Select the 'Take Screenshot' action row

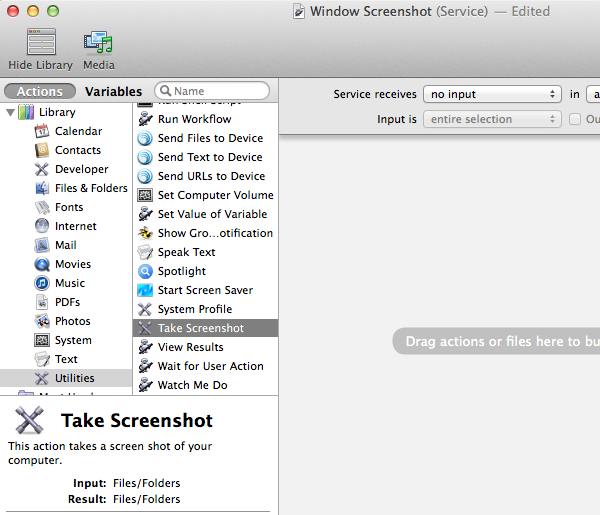205,328
